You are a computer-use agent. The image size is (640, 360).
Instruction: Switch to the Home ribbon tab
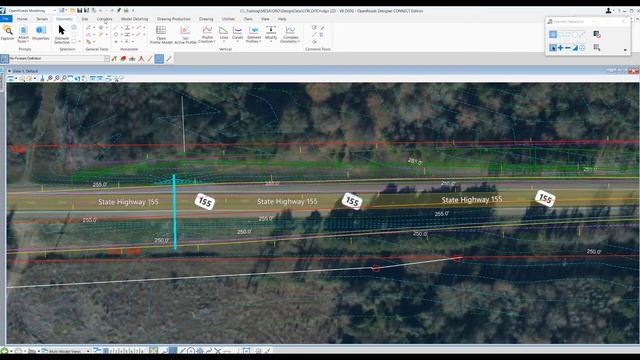pos(22,19)
